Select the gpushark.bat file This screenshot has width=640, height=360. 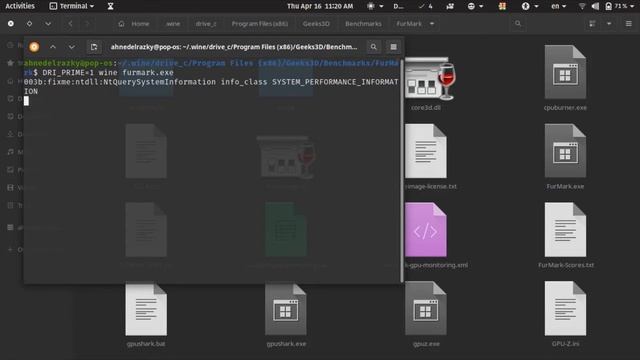coord(146,314)
